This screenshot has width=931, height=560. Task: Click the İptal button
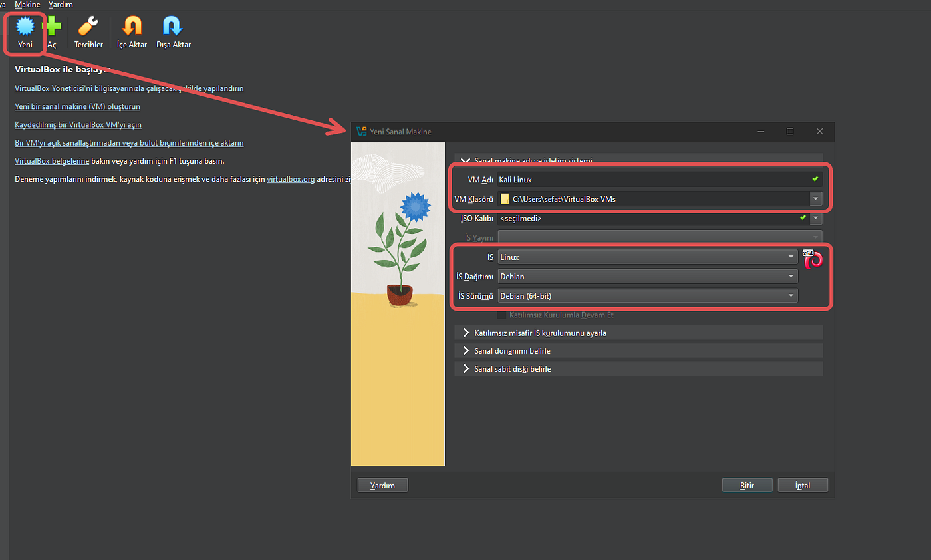[x=803, y=486]
